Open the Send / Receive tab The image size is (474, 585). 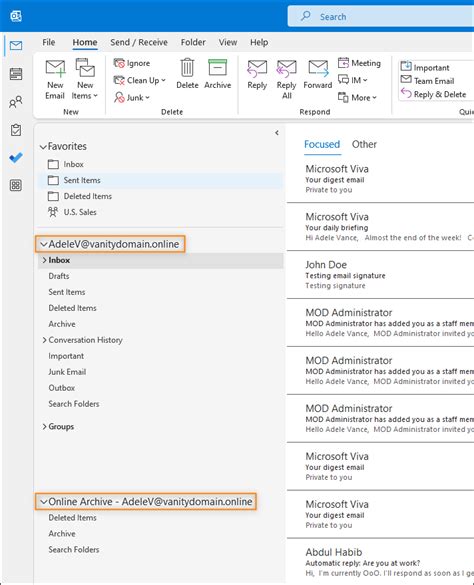(x=139, y=42)
